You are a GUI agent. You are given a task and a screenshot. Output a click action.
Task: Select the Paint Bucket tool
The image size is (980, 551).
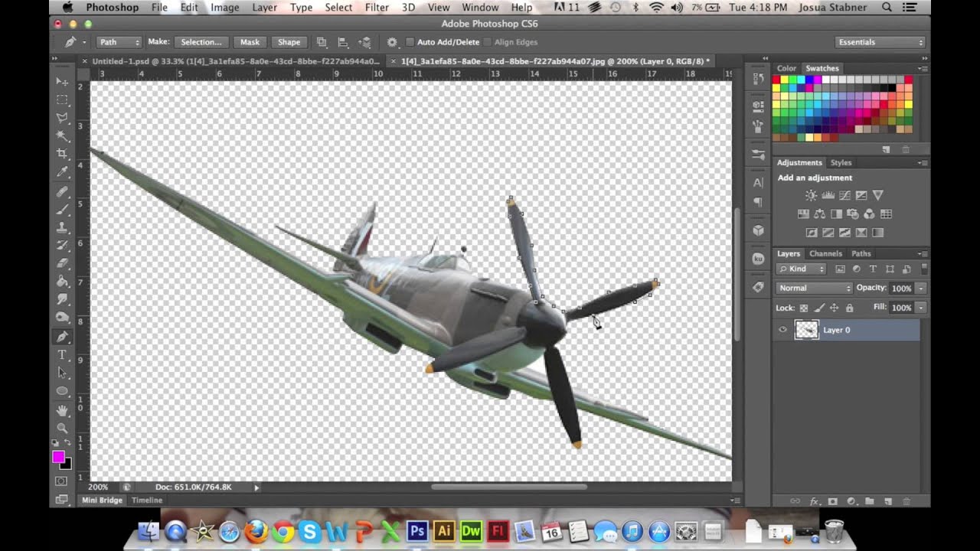point(62,282)
